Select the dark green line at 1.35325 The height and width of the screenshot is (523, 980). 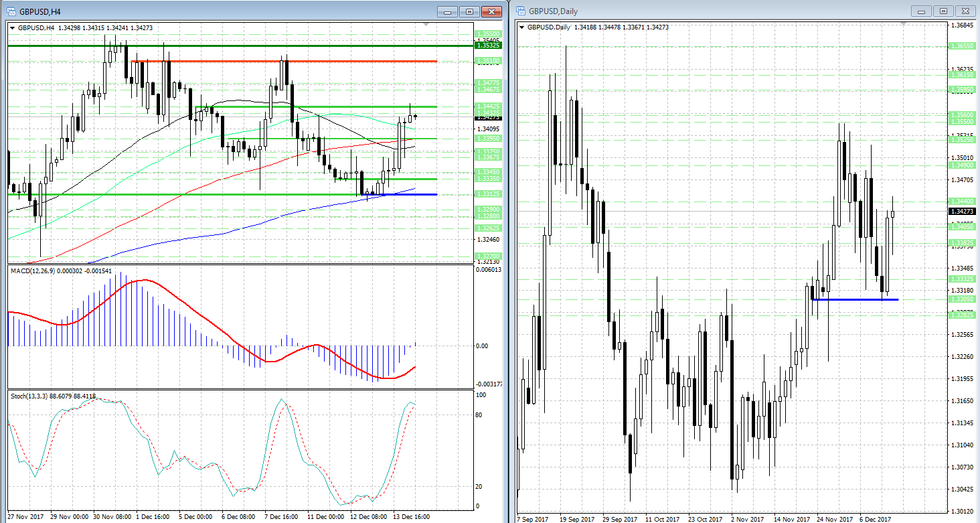201,46
